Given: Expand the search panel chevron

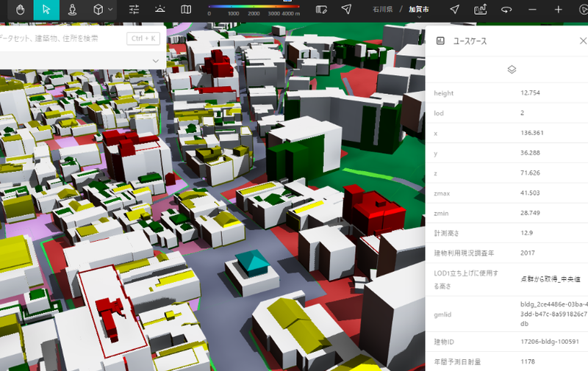Looking at the screenshot, I should click(156, 60).
